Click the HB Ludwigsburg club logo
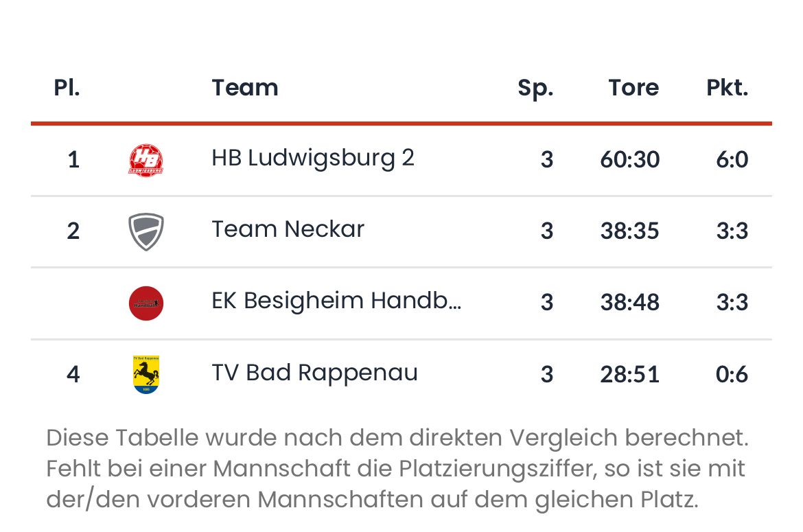Screen dimensions: 803x532 coord(146,160)
